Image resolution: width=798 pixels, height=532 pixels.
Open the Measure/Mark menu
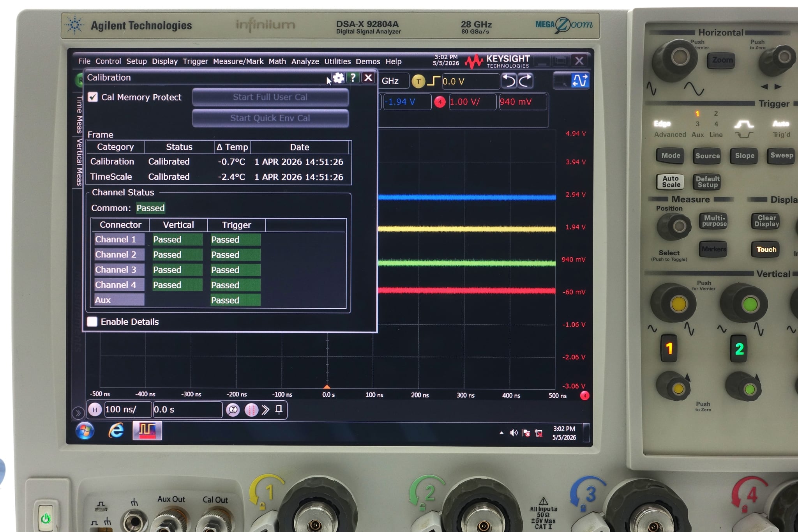click(238, 61)
